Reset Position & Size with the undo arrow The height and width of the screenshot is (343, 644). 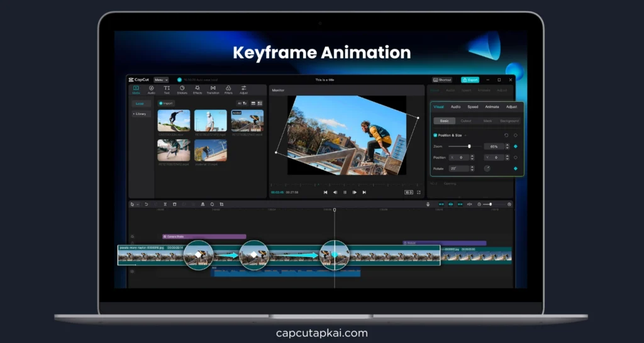[506, 135]
